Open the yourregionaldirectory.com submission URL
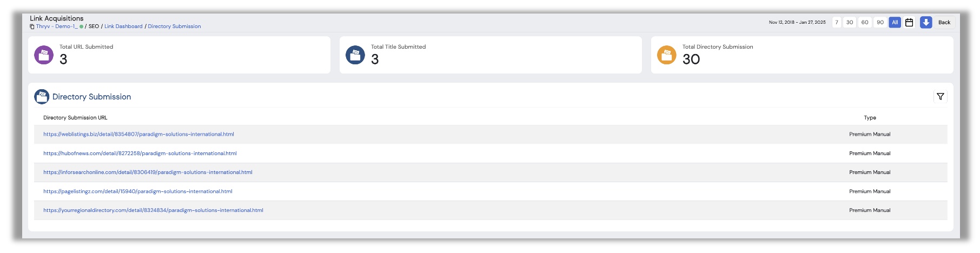Image resolution: width=980 pixels, height=253 pixels. click(153, 210)
